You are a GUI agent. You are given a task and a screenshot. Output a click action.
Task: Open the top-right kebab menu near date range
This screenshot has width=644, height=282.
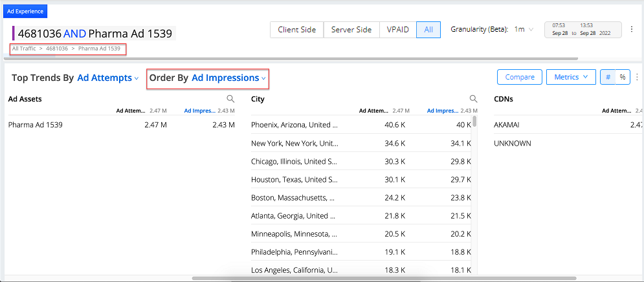[x=631, y=29]
